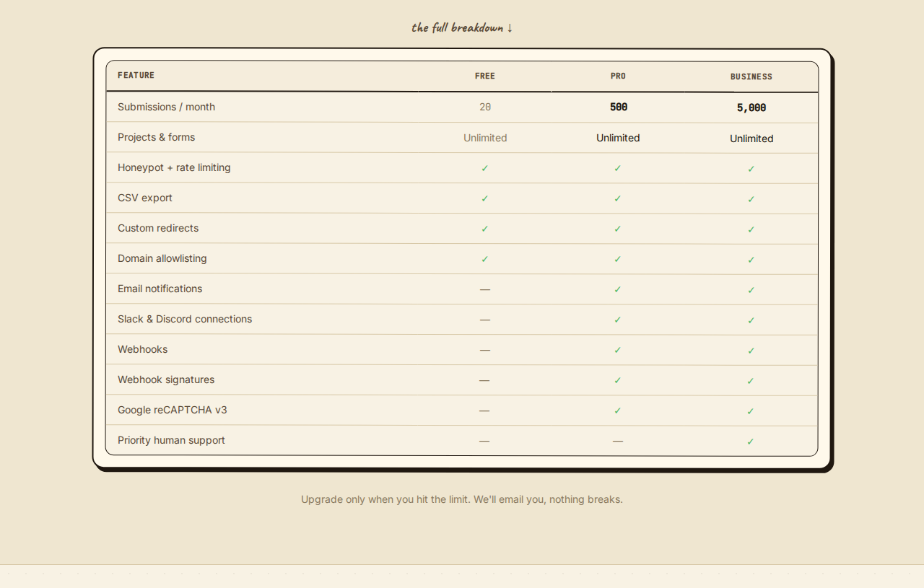This screenshot has height=588, width=924.
Task: Click Business checkmark in the Webhooks row
Action: click(751, 351)
